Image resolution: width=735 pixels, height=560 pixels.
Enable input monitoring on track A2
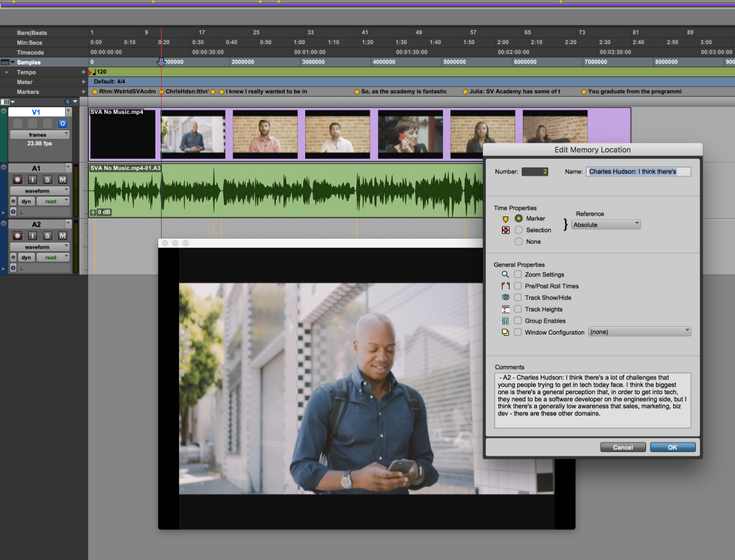click(x=33, y=236)
